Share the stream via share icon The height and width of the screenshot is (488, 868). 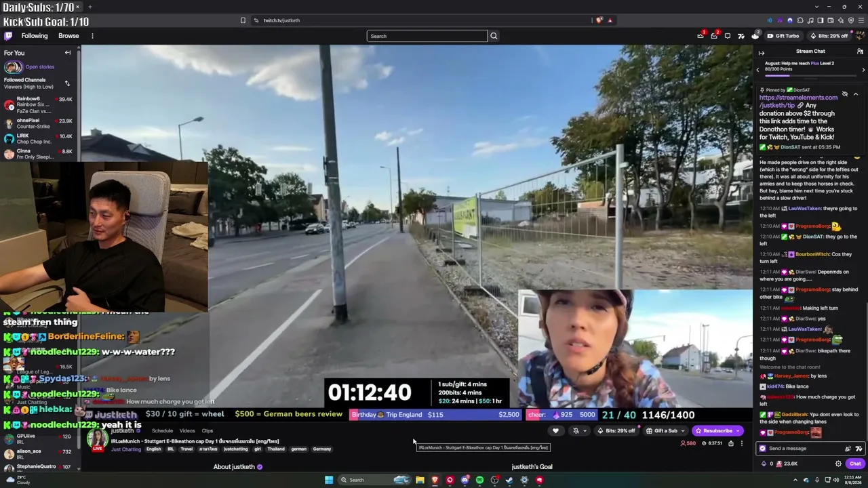(x=731, y=443)
